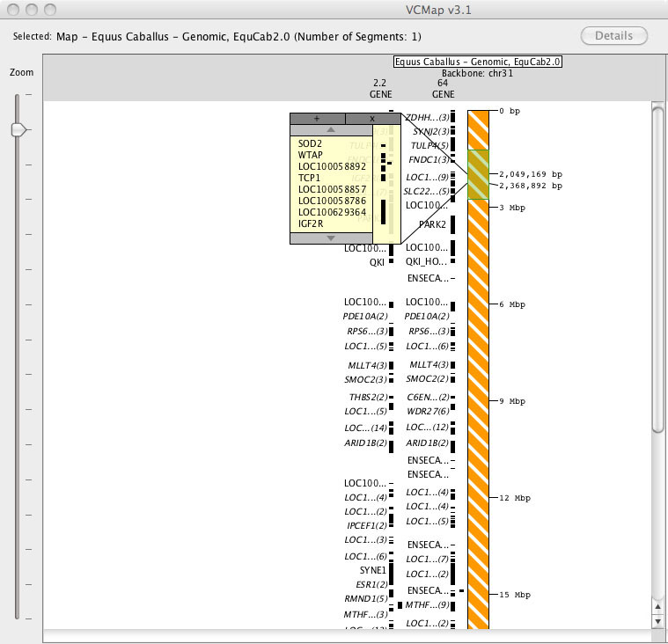Click MLLT4(3) in the 2.2 column
Screen dimensions: 668x644
pos(367,365)
